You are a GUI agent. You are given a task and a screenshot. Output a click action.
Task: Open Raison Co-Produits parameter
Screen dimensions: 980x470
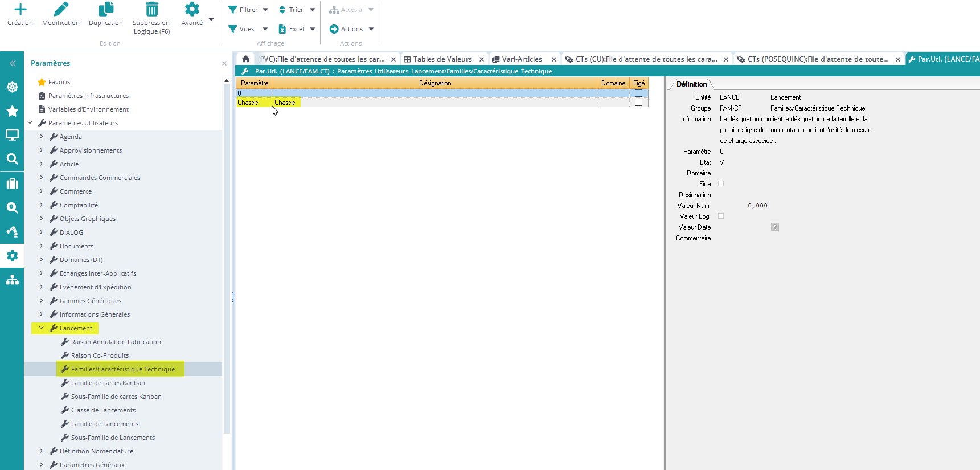[x=100, y=355]
